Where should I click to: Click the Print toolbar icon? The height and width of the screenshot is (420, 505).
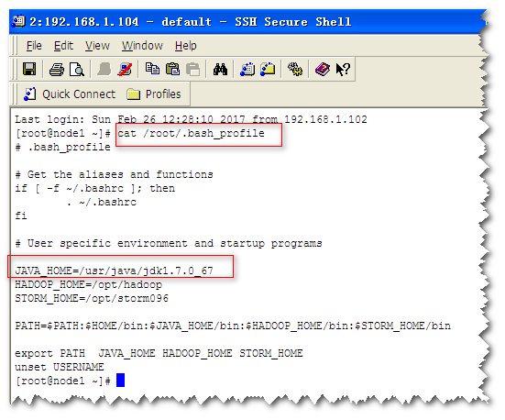tap(56, 69)
